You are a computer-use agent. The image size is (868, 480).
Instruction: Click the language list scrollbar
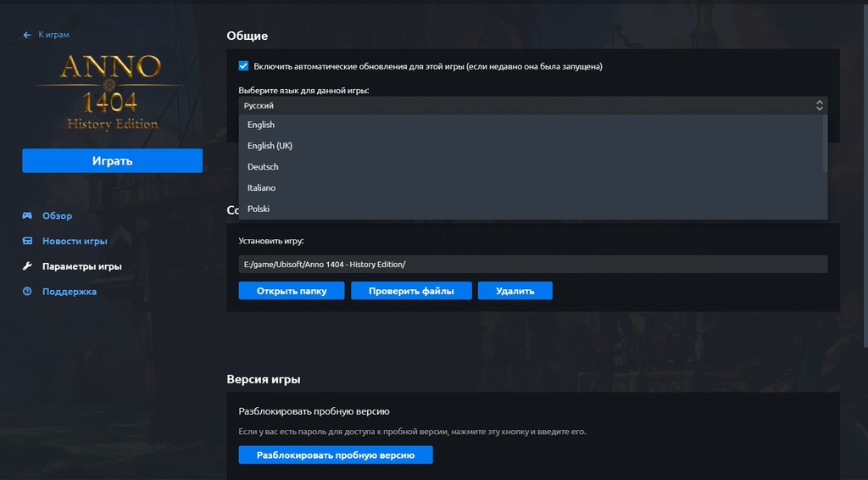[826, 142]
